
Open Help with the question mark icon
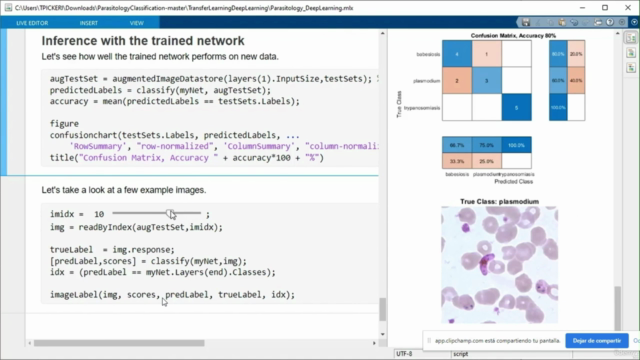pos(610,22)
